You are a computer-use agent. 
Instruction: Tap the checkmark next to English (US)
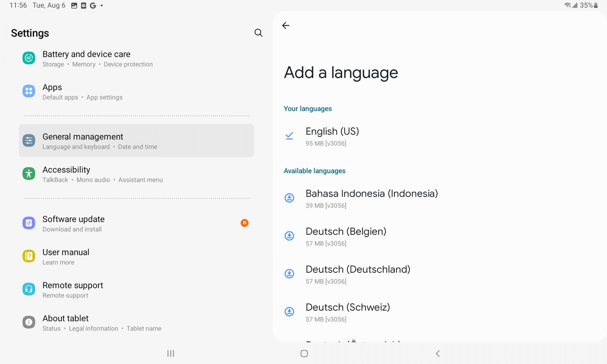tap(289, 136)
